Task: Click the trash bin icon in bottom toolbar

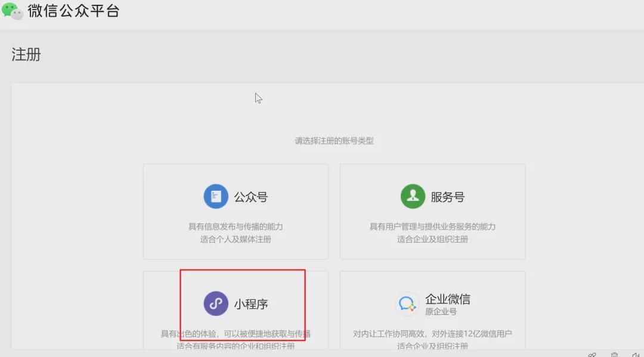Action: [x=614, y=354]
